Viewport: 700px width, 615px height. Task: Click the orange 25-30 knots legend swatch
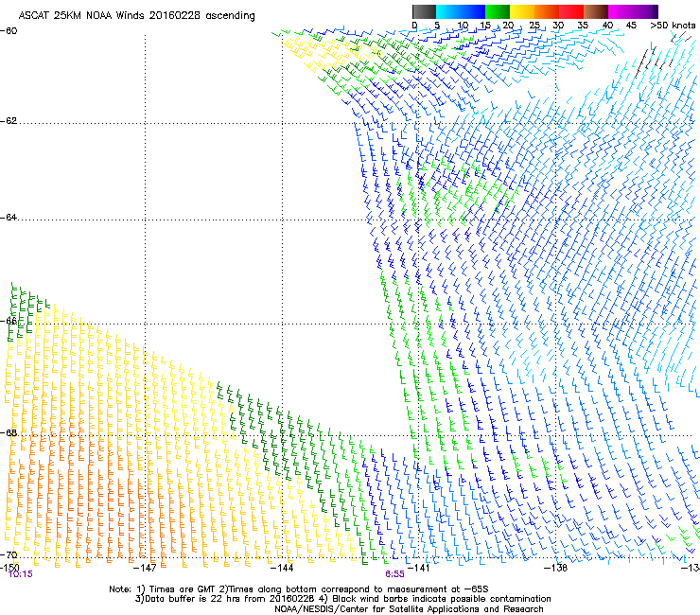[547, 11]
